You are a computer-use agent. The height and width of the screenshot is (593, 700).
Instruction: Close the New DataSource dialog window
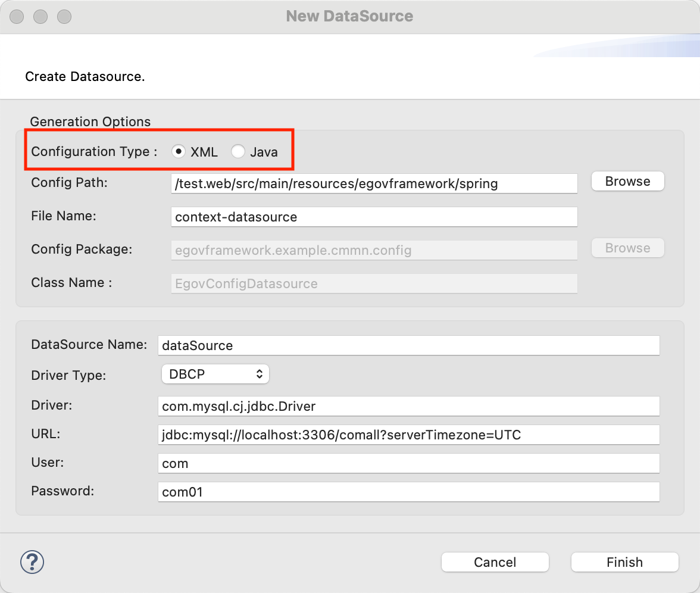click(x=17, y=17)
